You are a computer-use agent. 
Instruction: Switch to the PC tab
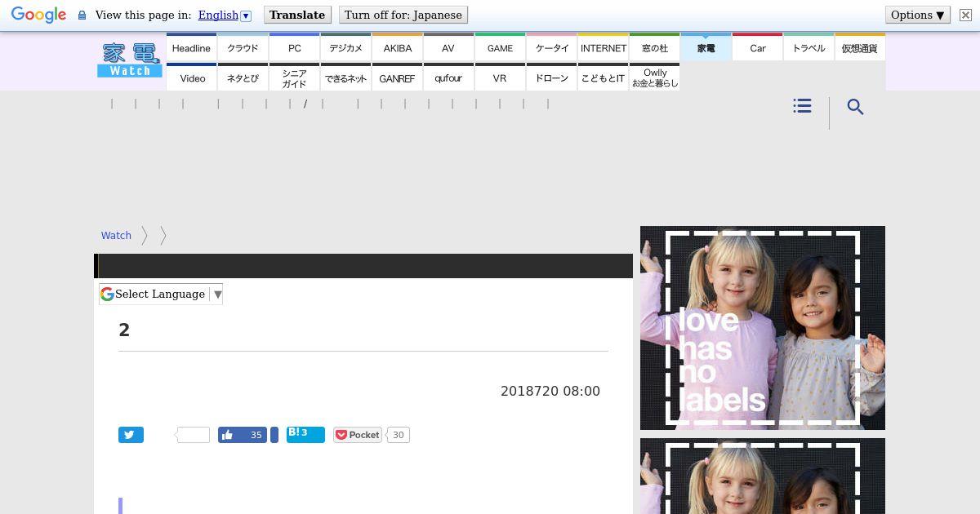[294, 47]
